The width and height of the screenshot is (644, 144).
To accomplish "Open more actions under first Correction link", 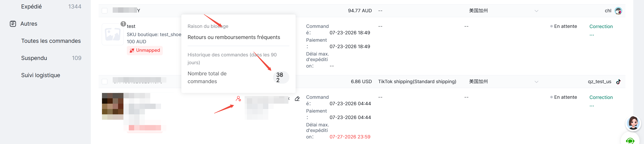I will (x=591, y=35).
